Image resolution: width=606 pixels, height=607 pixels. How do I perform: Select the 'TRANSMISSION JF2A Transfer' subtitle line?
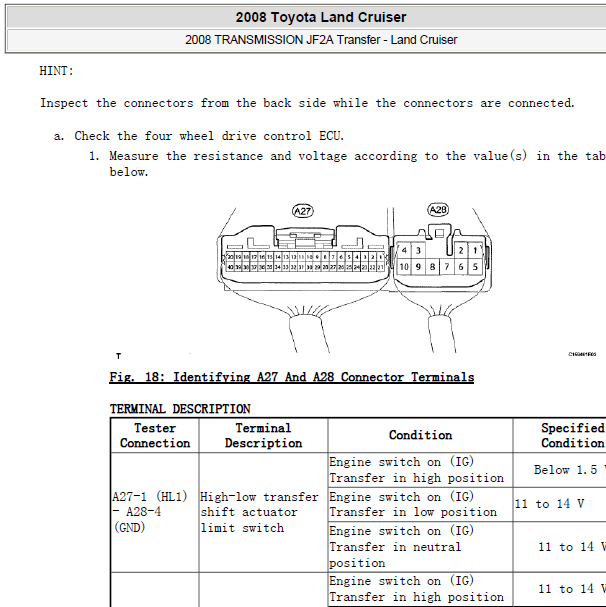click(321, 40)
